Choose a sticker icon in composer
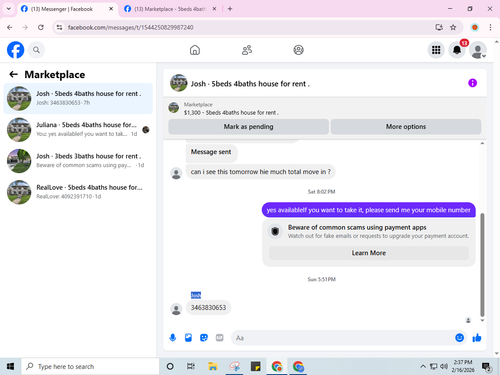 (x=204, y=338)
